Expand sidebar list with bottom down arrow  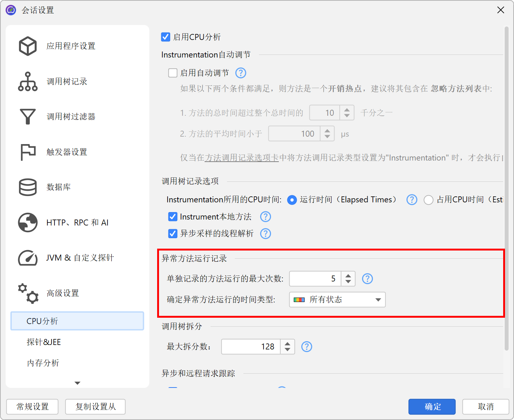77,383
